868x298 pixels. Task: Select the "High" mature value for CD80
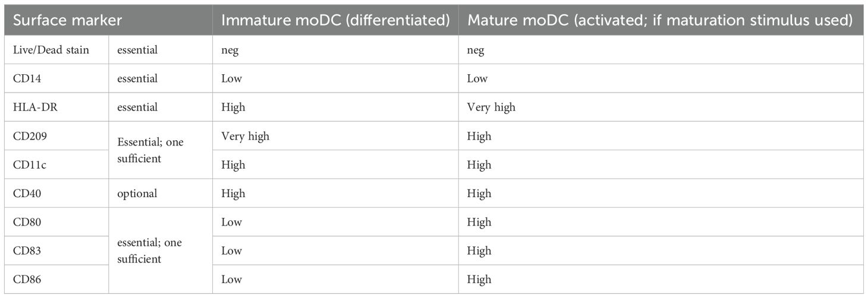(x=479, y=222)
